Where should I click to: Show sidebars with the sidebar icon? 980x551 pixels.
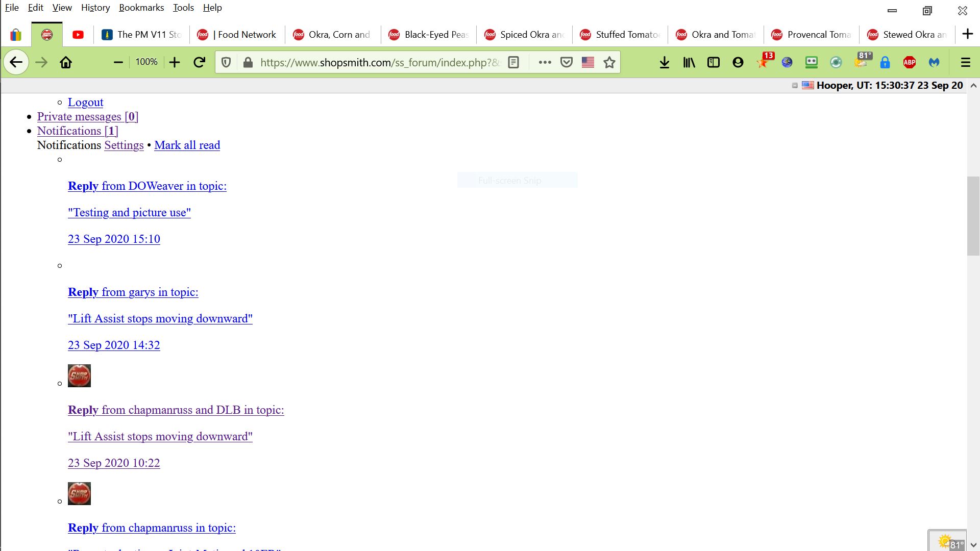pyautogui.click(x=714, y=62)
